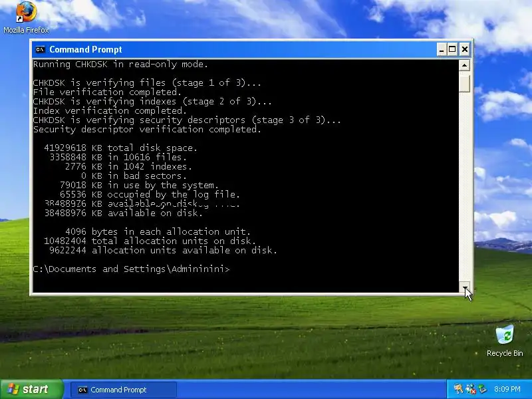
Task: Click the 'Security descriptor verification completed.' line
Action: (147, 129)
